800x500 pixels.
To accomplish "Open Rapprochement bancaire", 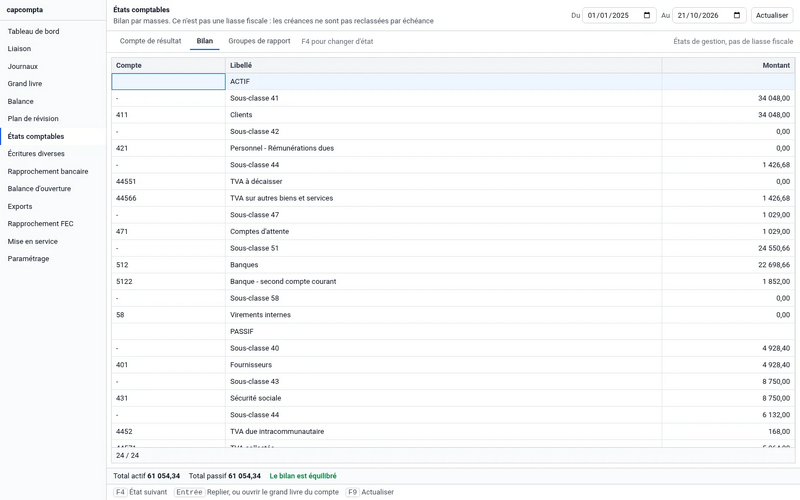I will point(53,171).
